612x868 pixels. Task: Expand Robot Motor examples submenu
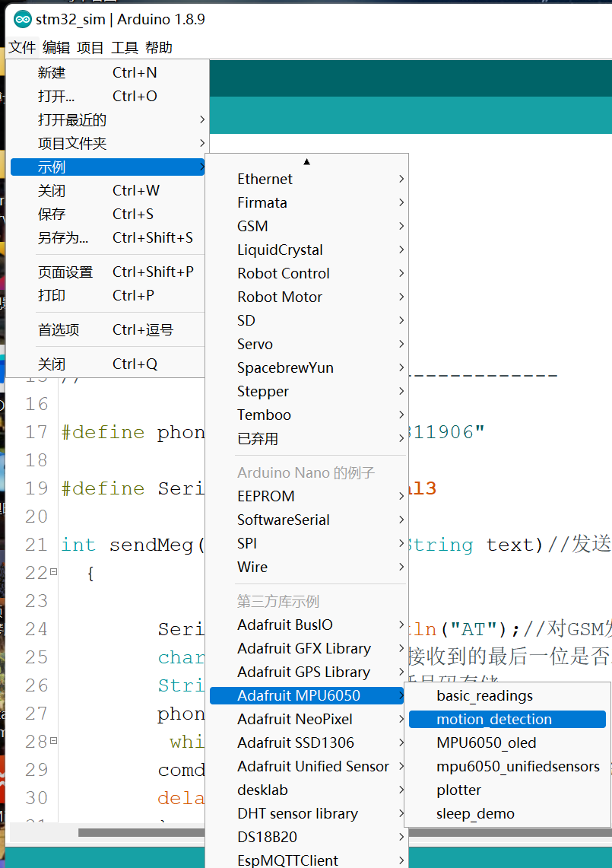tap(307, 297)
